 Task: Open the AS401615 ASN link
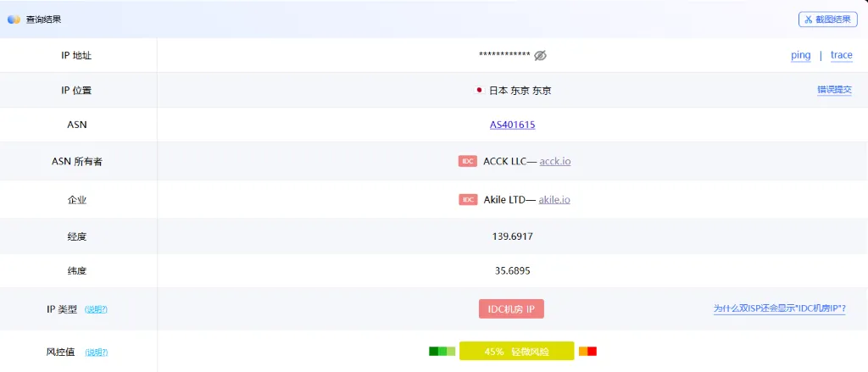coord(512,125)
